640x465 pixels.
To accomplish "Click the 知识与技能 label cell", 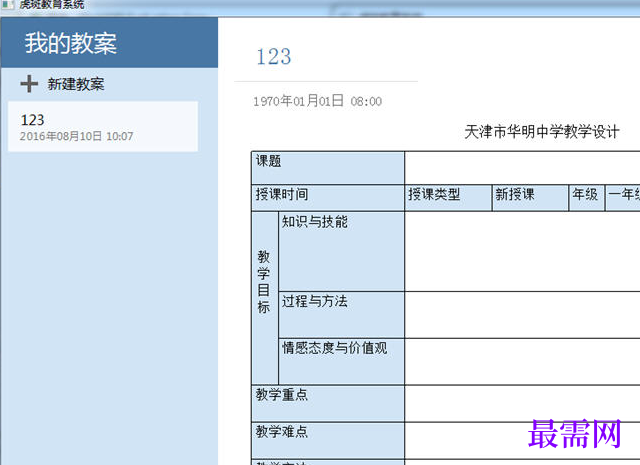I will pos(341,251).
